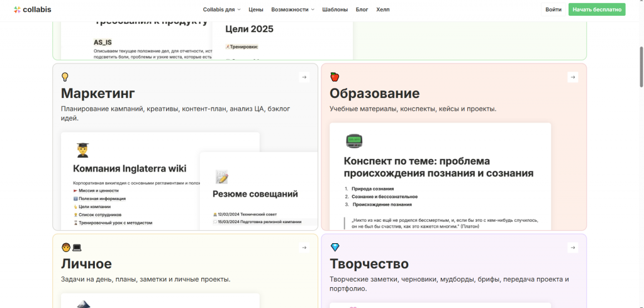Open the Блог page link
Image resolution: width=644 pixels, height=308 pixels.
pos(362,9)
